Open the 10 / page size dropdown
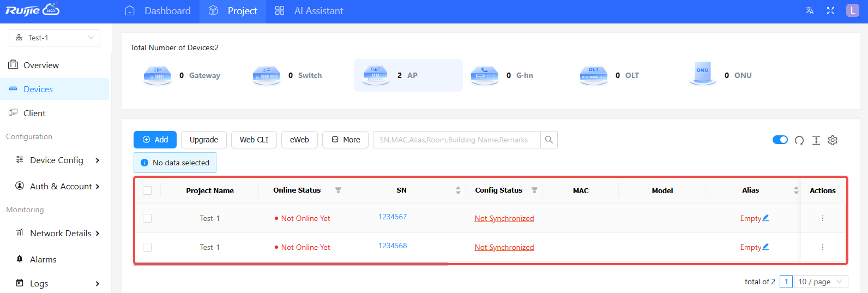The height and width of the screenshot is (293, 868). click(x=821, y=282)
